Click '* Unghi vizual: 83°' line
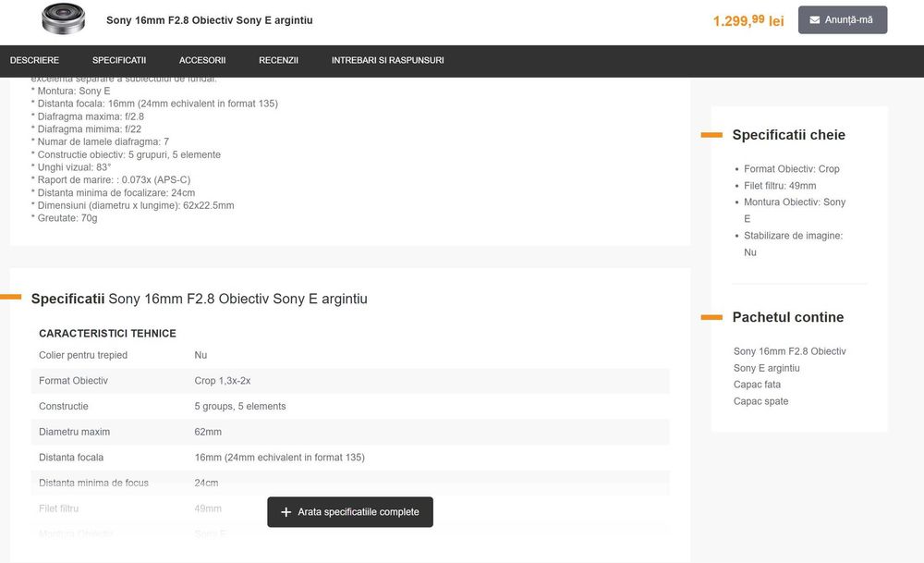 [71, 167]
